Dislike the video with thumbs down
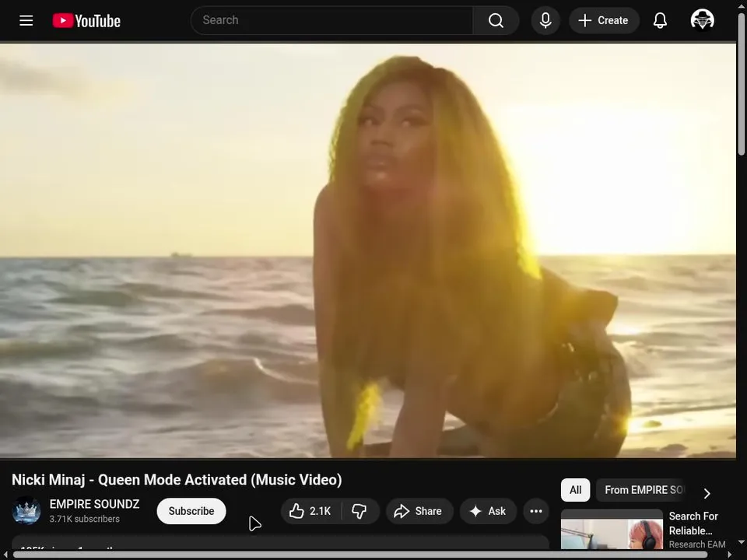Viewport: 747px width, 560px height. (x=359, y=511)
